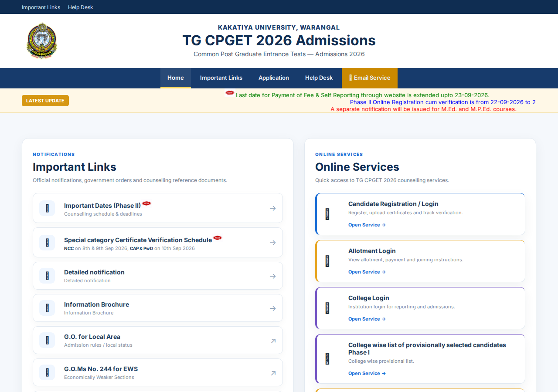Open Important Links in main navigation bar
Screen dimensions: 558x392
click(x=221, y=78)
